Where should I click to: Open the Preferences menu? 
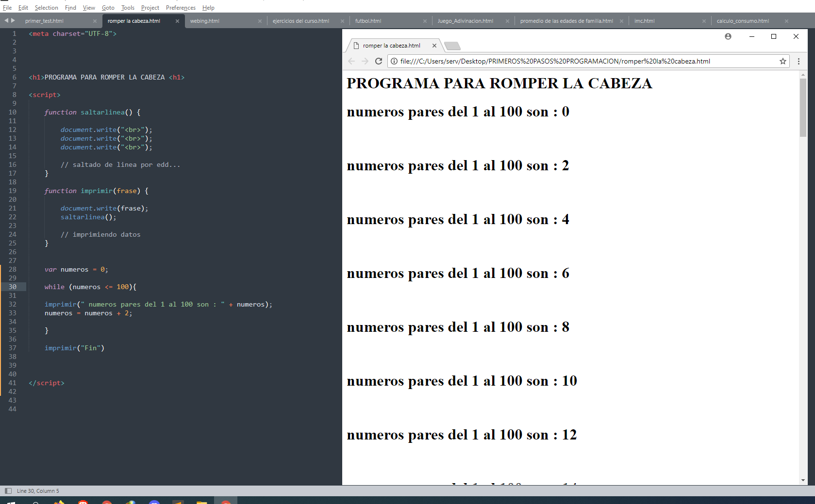(181, 8)
